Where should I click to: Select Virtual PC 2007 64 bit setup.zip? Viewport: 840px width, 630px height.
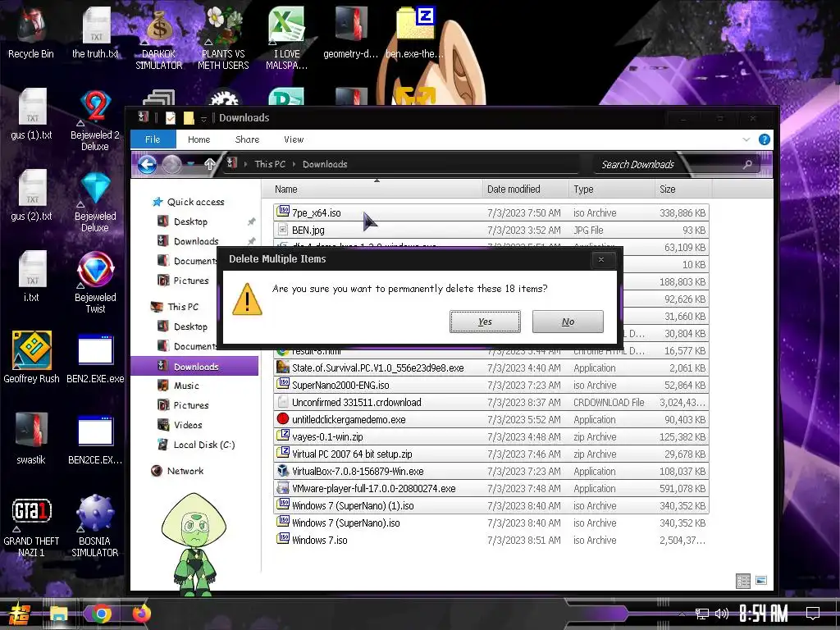(x=491, y=454)
